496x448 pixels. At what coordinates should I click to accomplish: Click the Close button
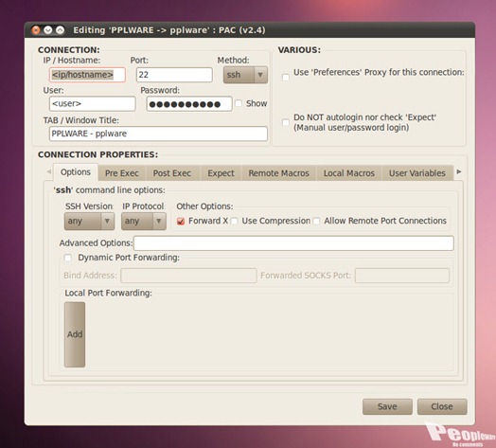[x=442, y=406]
